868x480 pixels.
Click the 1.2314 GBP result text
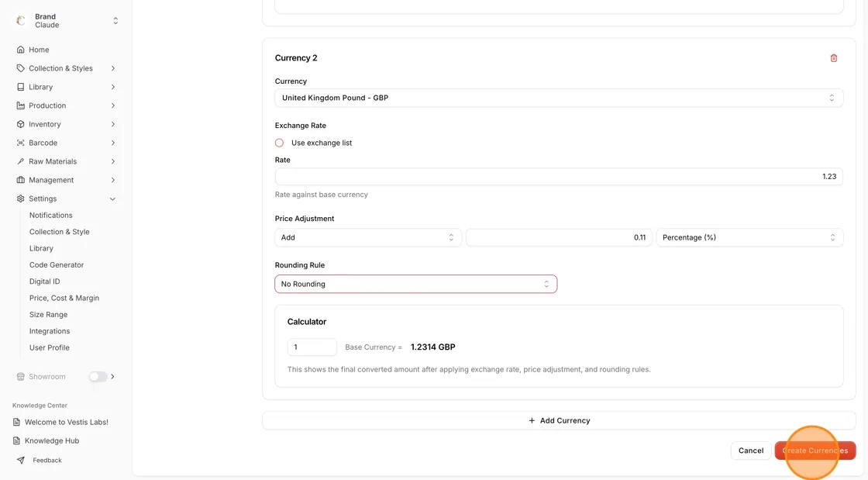pyautogui.click(x=433, y=347)
